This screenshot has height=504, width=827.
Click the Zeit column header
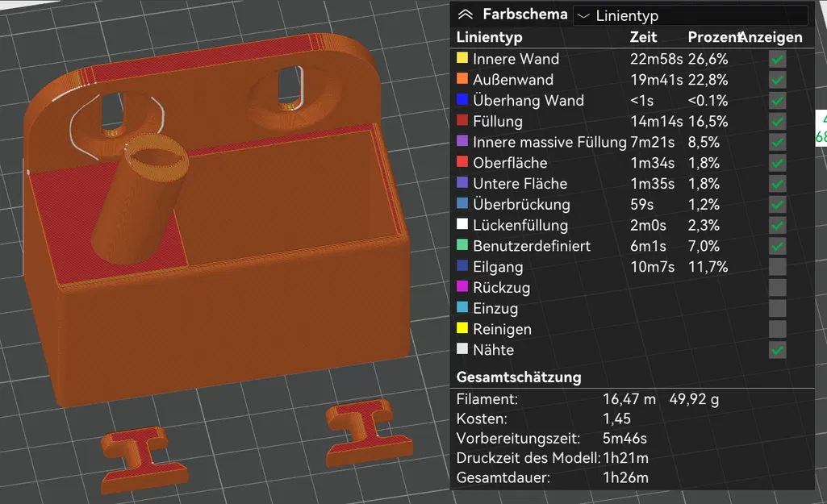coord(644,37)
